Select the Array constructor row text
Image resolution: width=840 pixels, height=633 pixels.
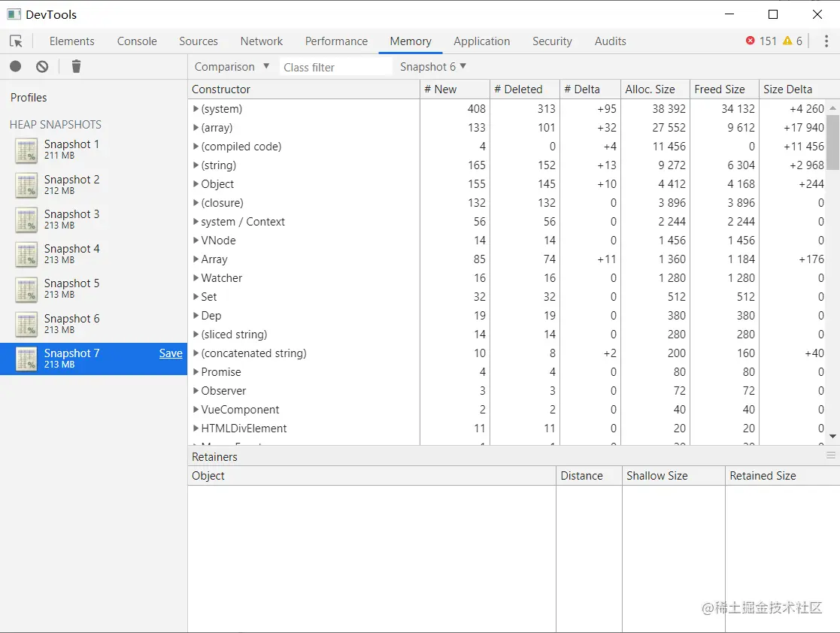pos(214,259)
